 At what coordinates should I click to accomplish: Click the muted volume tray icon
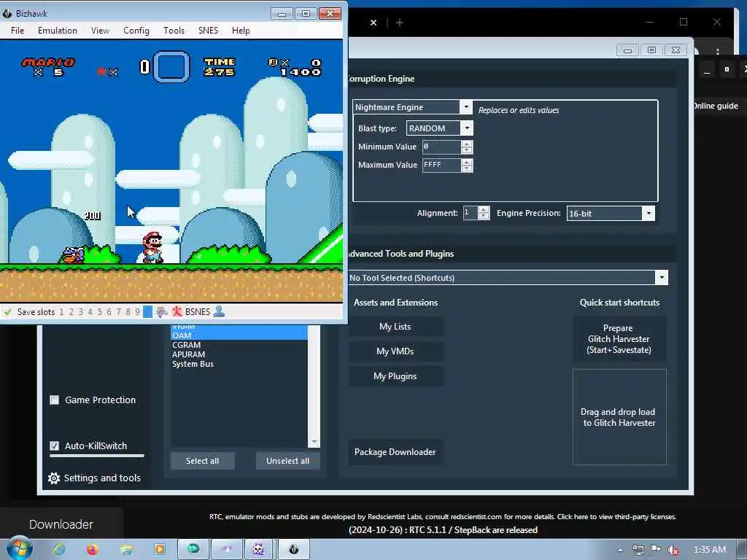[673, 550]
